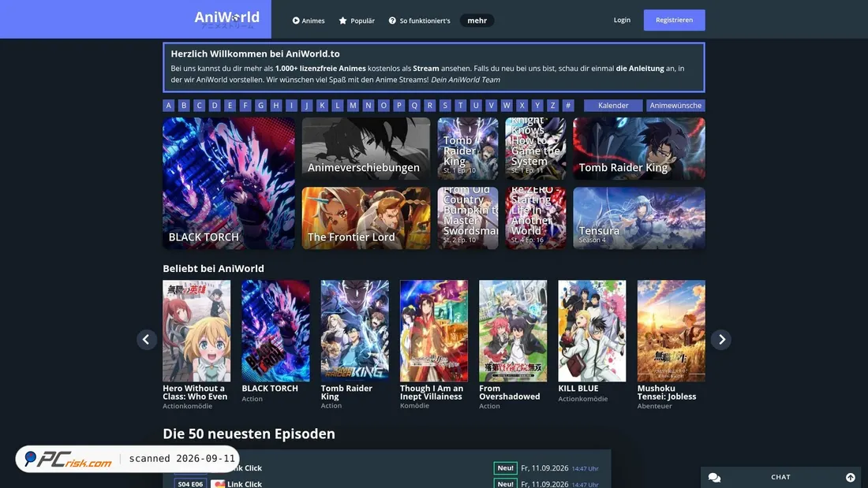Click the 'Die 50 neuesten Episoden' heading
Viewport: 868px width, 488px height.
click(249, 434)
